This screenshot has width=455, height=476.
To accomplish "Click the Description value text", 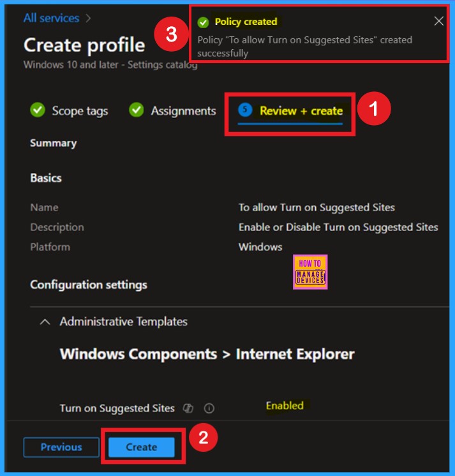I will click(338, 227).
